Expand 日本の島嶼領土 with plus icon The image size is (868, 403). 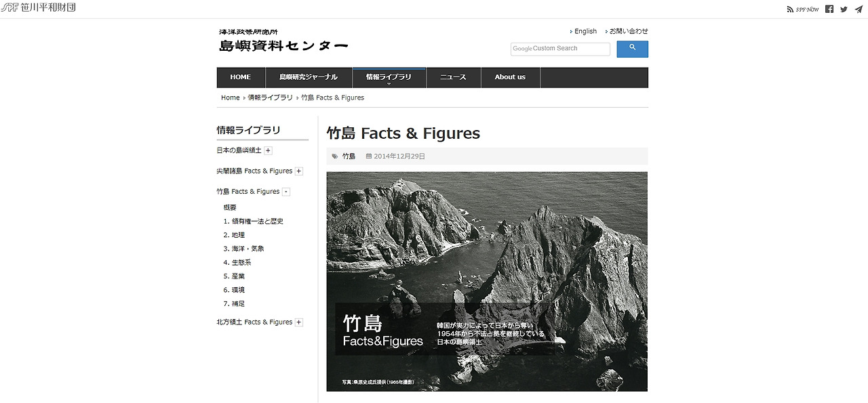tap(269, 150)
